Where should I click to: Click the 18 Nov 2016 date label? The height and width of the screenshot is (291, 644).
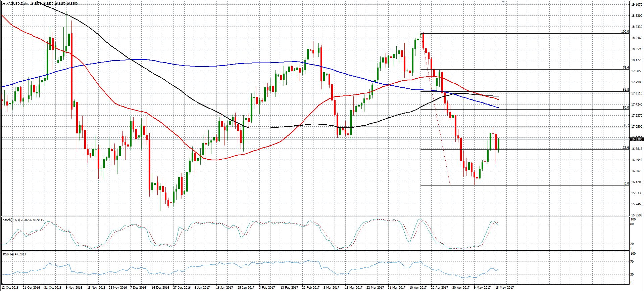(x=96, y=288)
